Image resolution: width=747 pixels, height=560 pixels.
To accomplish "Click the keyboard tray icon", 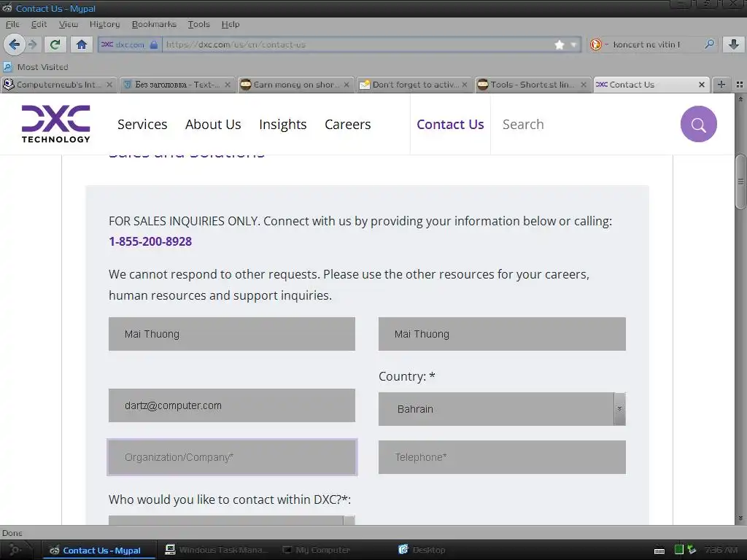I will tap(659, 551).
